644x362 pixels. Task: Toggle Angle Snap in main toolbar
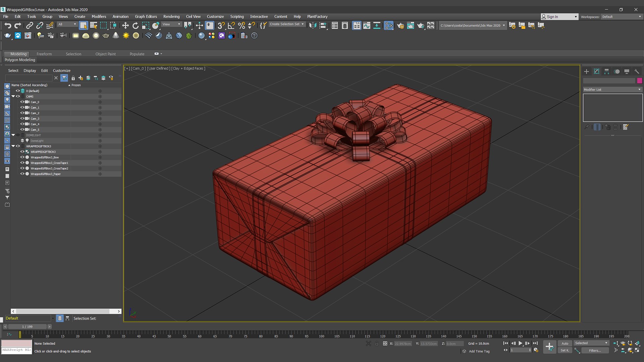(231, 25)
